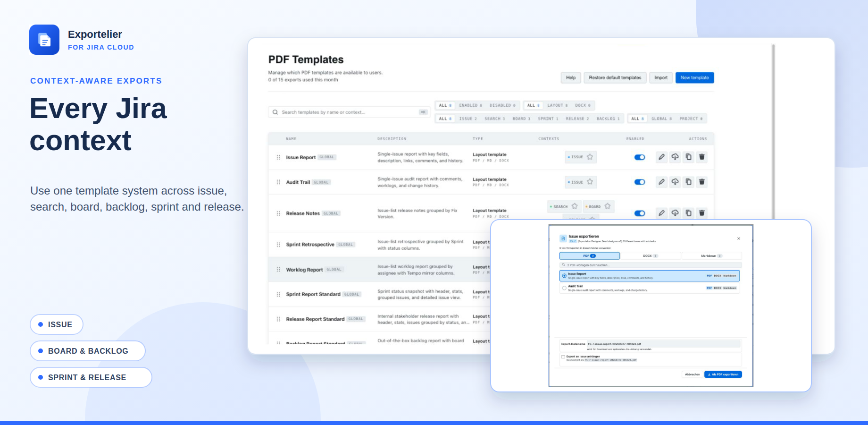Star the ISSUE context of Audit Trail
Viewport: 868px width, 425px height.
click(x=590, y=182)
